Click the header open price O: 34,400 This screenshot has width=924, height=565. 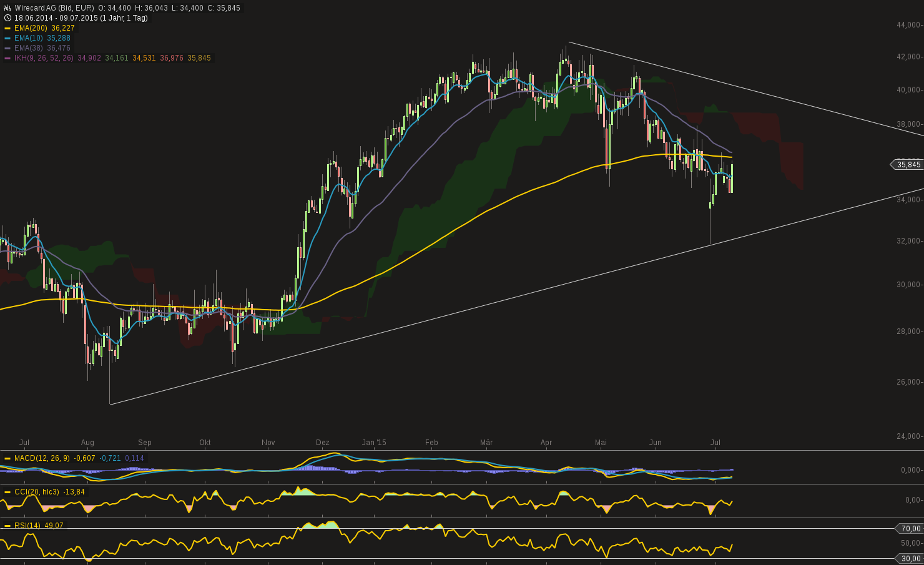pos(114,8)
